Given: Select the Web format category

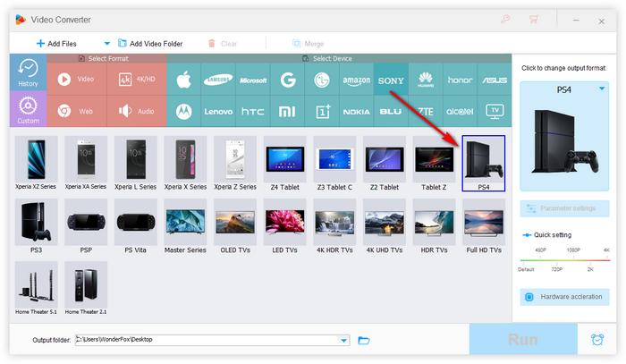Looking at the screenshot, I should click(x=77, y=111).
